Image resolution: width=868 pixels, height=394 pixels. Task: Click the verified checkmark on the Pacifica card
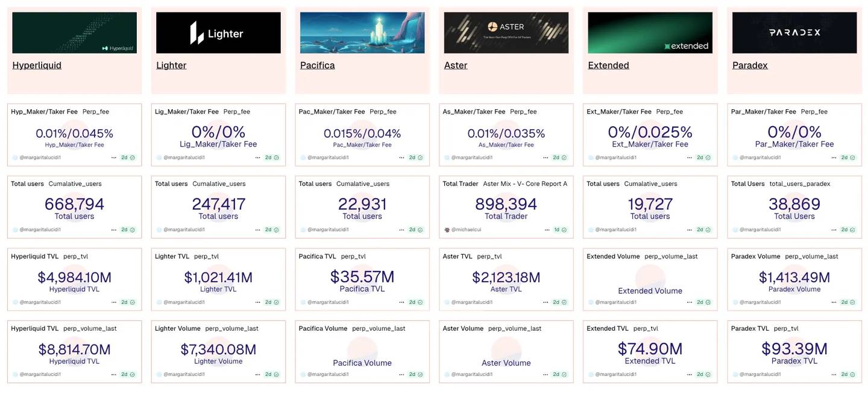[x=419, y=157]
